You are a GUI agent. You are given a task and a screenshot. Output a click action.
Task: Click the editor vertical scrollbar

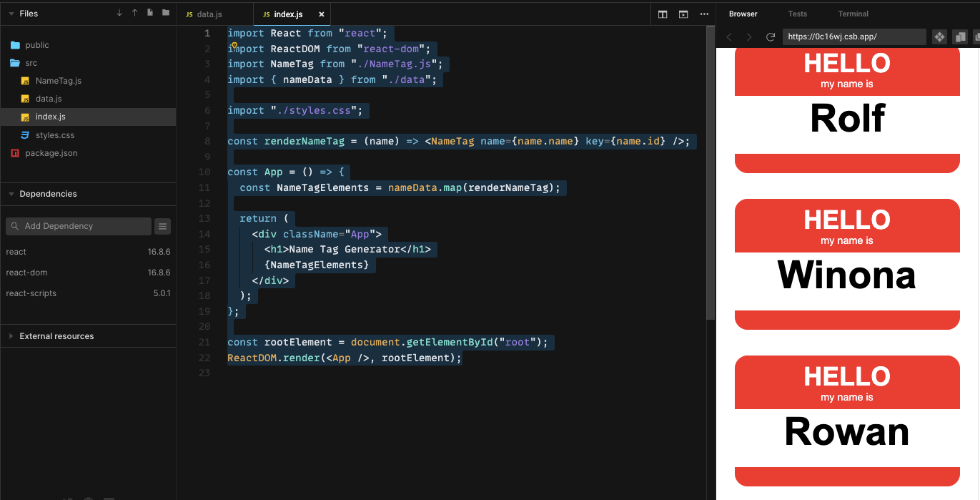711,172
